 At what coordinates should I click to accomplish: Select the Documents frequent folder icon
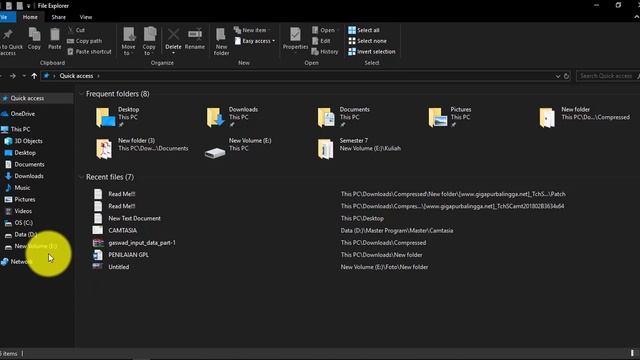[x=326, y=118]
